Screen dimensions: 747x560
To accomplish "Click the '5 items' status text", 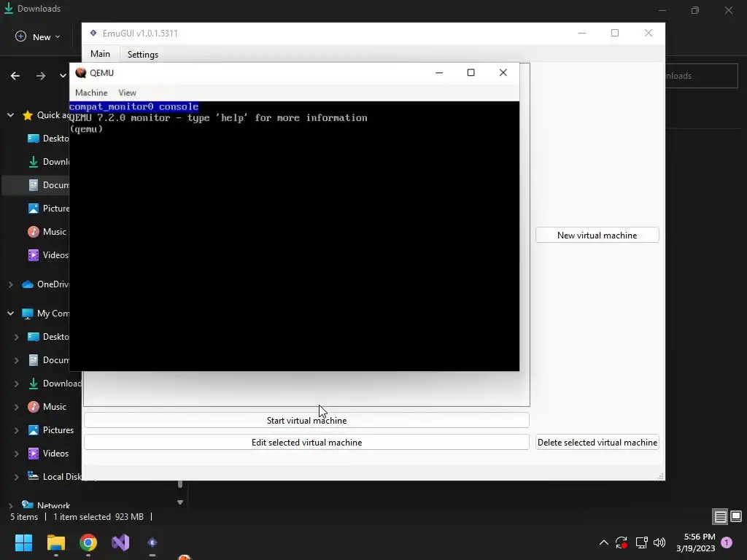I will (x=24, y=517).
